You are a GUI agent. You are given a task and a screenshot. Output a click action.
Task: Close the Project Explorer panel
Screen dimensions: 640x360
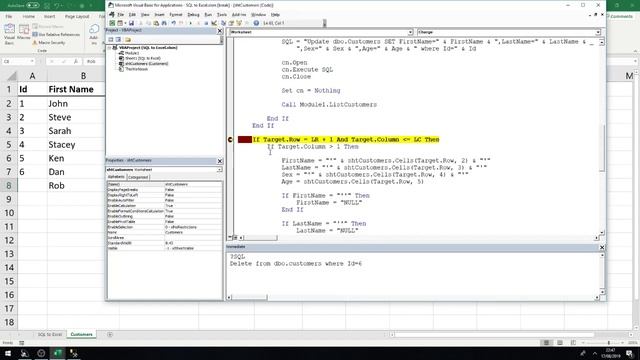[220, 31]
